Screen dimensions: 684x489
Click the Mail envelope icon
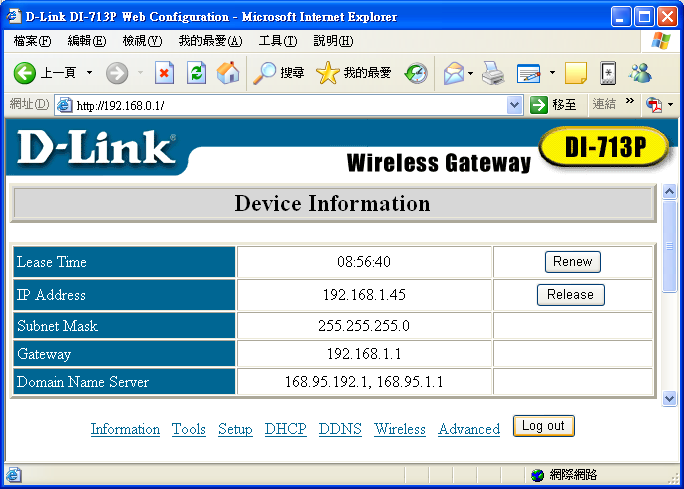point(454,73)
